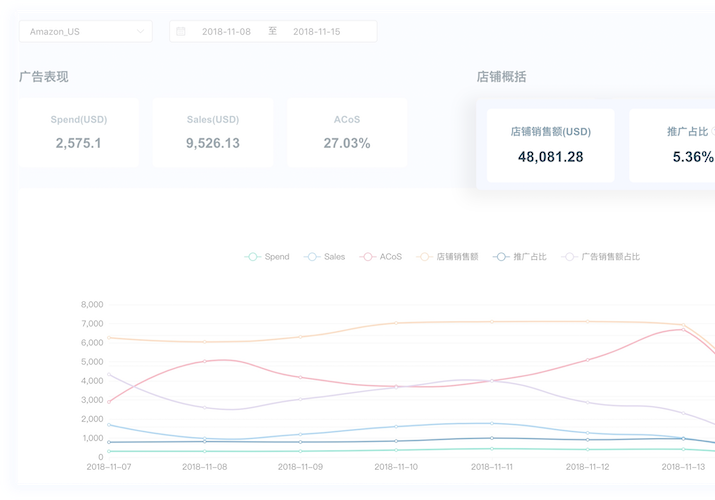Toggle the Spend series in chart legend
Screen dimensions: 715x500
click(267, 257)
